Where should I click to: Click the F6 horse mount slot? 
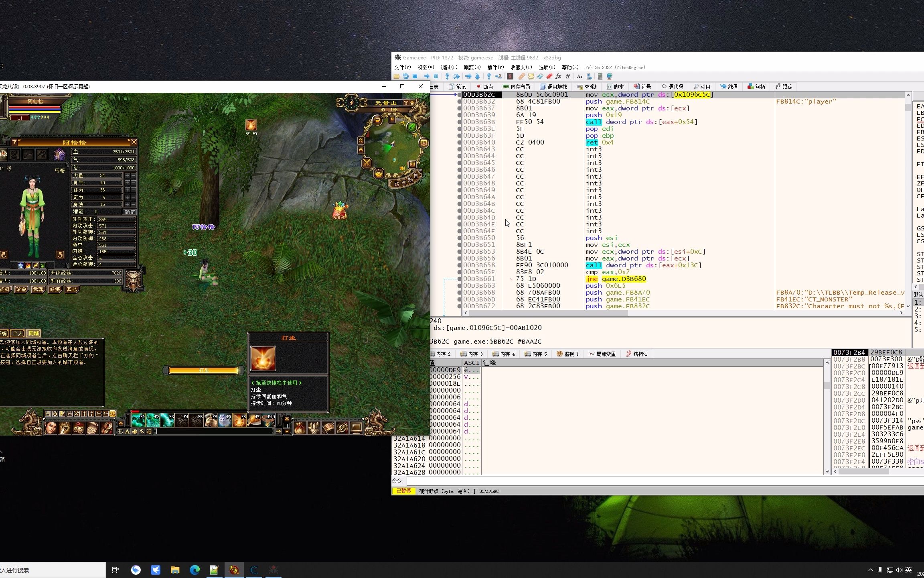211,420
